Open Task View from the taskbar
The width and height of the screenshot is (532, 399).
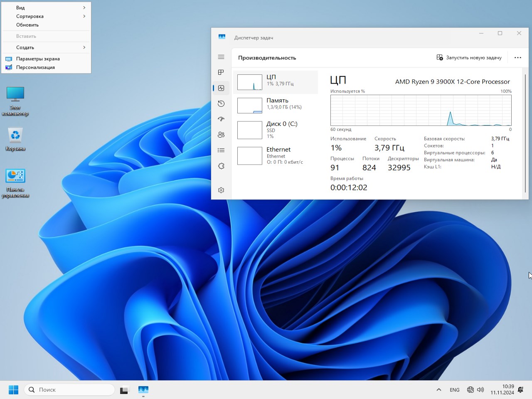click(x=124, y=390)
